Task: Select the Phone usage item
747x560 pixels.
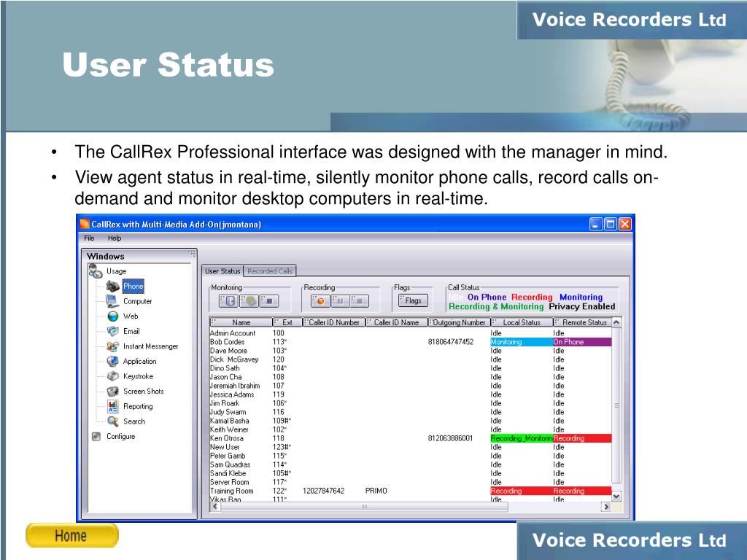Action: point(133,286)
